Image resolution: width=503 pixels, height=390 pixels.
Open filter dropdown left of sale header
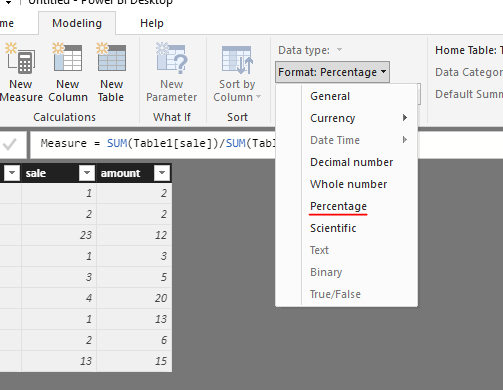tap(12, 173)
